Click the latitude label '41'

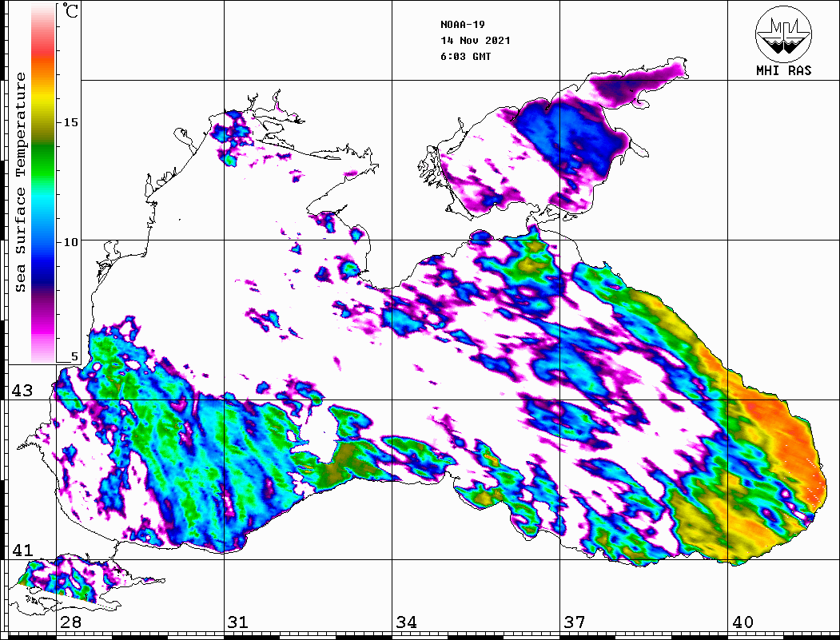pos(22,551)
